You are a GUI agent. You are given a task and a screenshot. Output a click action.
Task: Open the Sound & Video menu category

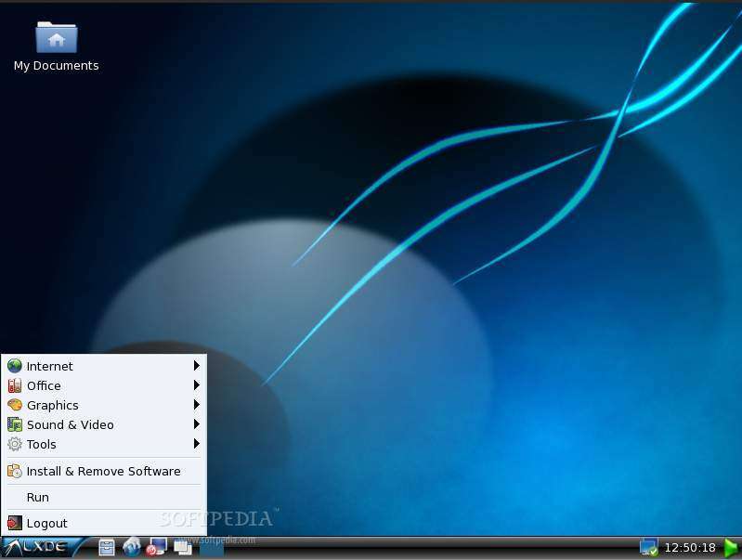[104, 424]
